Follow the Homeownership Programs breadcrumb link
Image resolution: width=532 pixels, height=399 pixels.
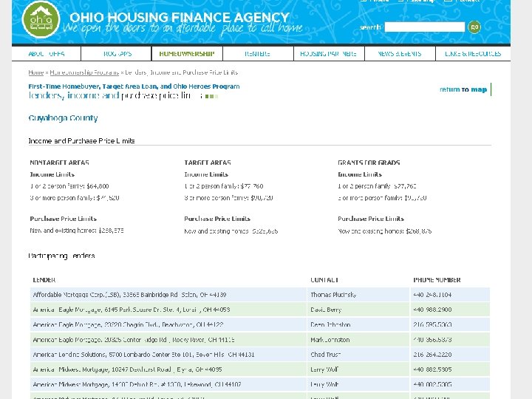pyautogui.click(x=84, y=72)
